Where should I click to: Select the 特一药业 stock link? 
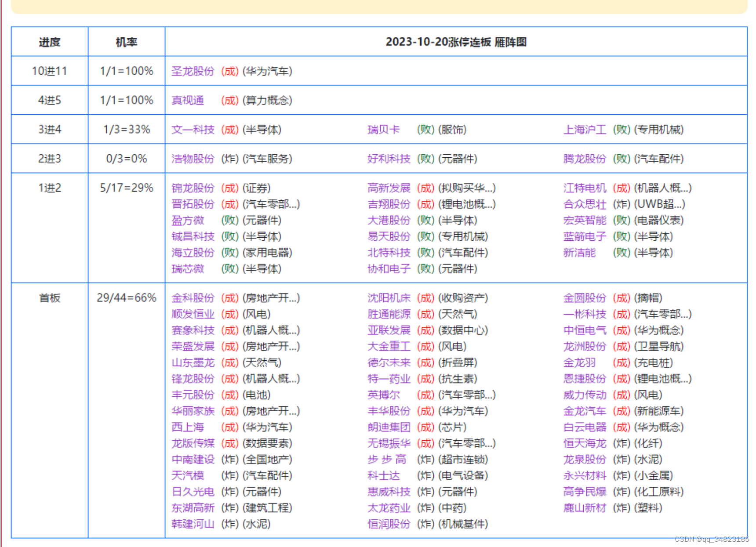(x=389, y=379)
